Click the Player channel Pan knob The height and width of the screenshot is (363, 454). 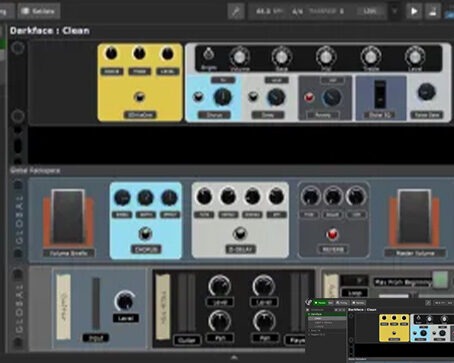263,321
